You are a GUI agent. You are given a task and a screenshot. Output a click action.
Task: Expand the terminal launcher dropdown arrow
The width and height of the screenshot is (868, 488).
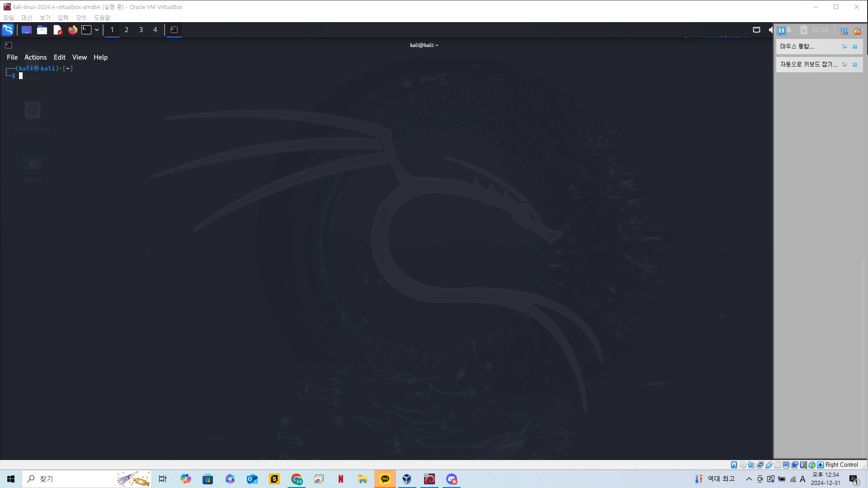tap(97, 30)
